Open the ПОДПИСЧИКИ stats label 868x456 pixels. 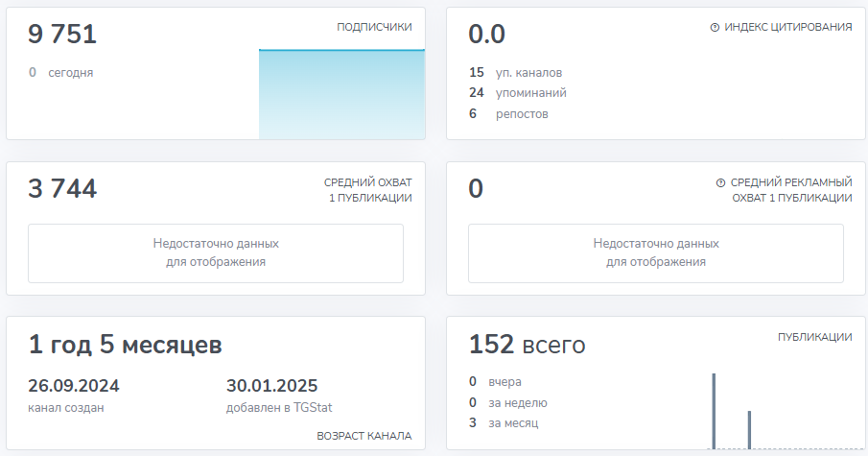point(374,27)
